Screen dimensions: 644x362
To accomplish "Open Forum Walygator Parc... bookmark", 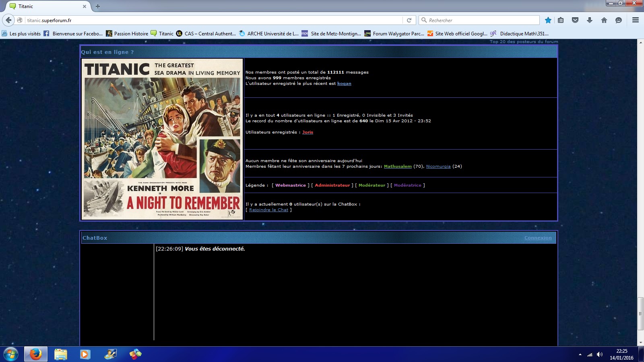I will pos(394,34).
